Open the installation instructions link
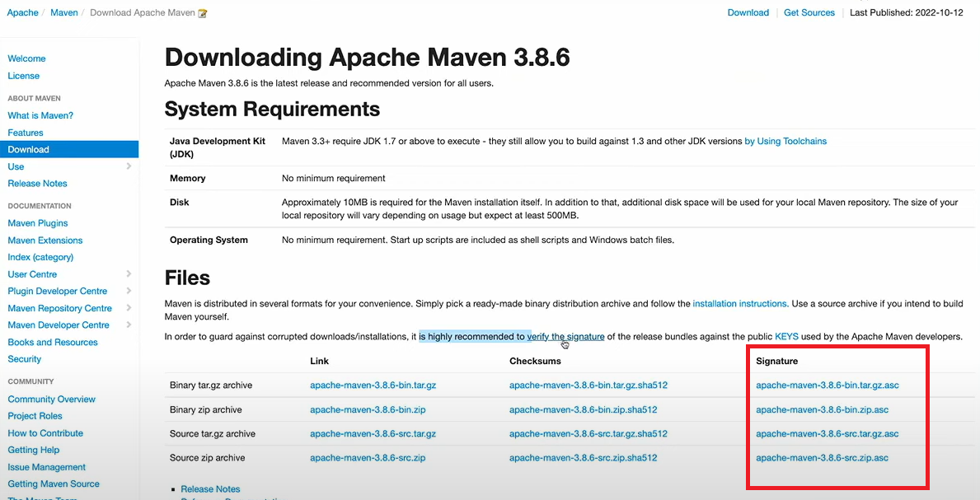 (x=739, y=304)
